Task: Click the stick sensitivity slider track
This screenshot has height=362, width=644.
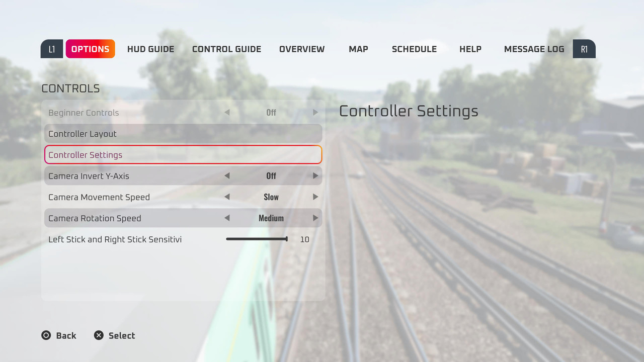Action: pyautogui.click(x=257, y=239)
